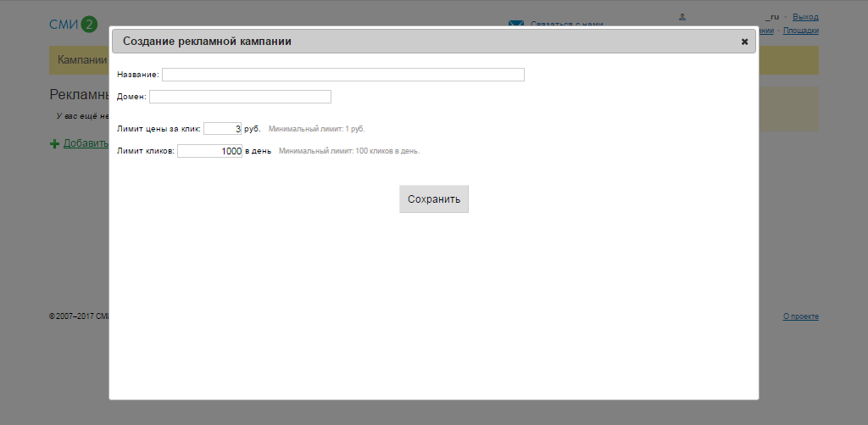The image size is (868, 425).
Task: Click the Добавить link with plus icon
Action: point(86,143)
